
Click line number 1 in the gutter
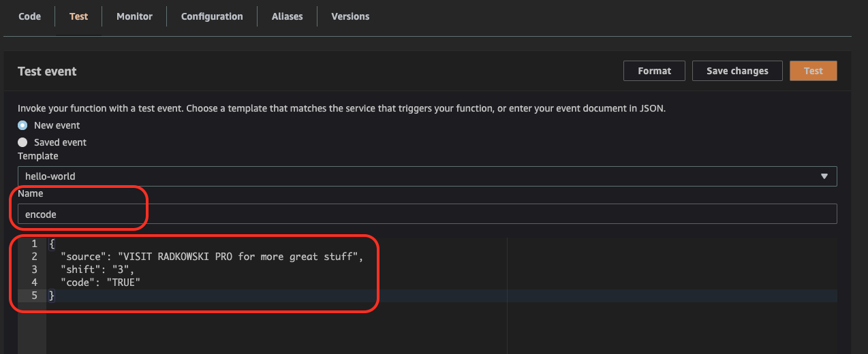(x=34, y=244)
